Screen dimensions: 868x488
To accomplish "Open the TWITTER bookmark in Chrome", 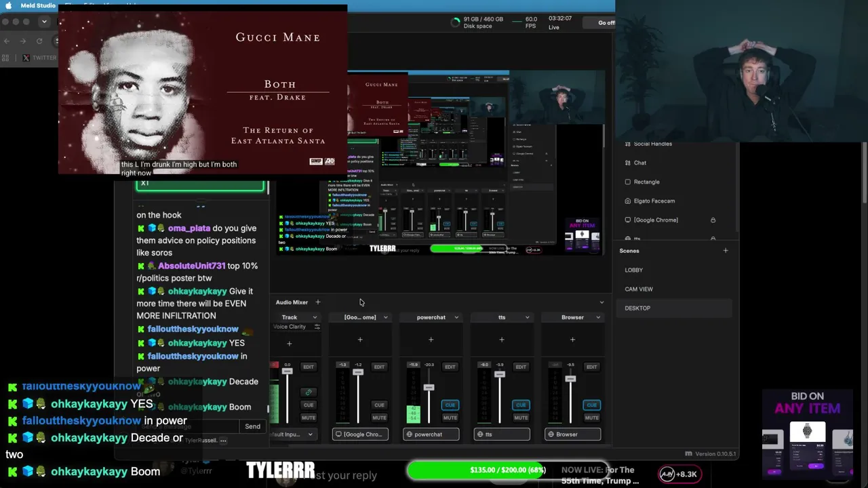I will [x=40, y=58].
